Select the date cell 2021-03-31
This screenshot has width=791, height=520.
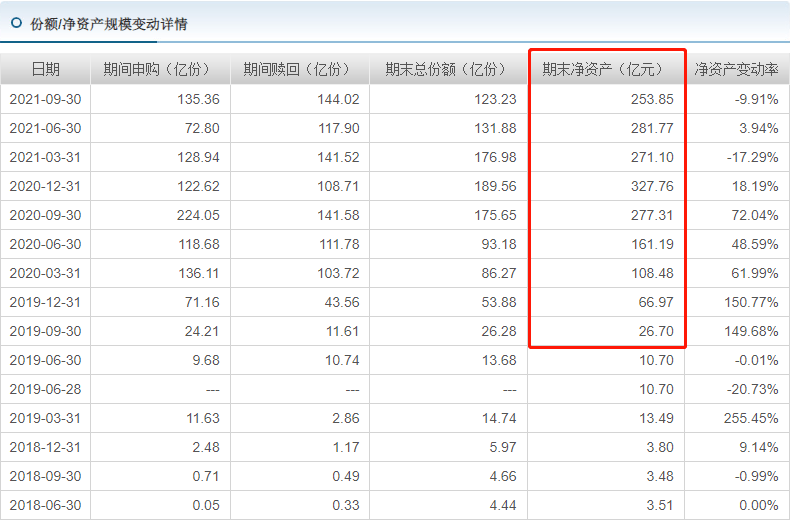[45, 157]
